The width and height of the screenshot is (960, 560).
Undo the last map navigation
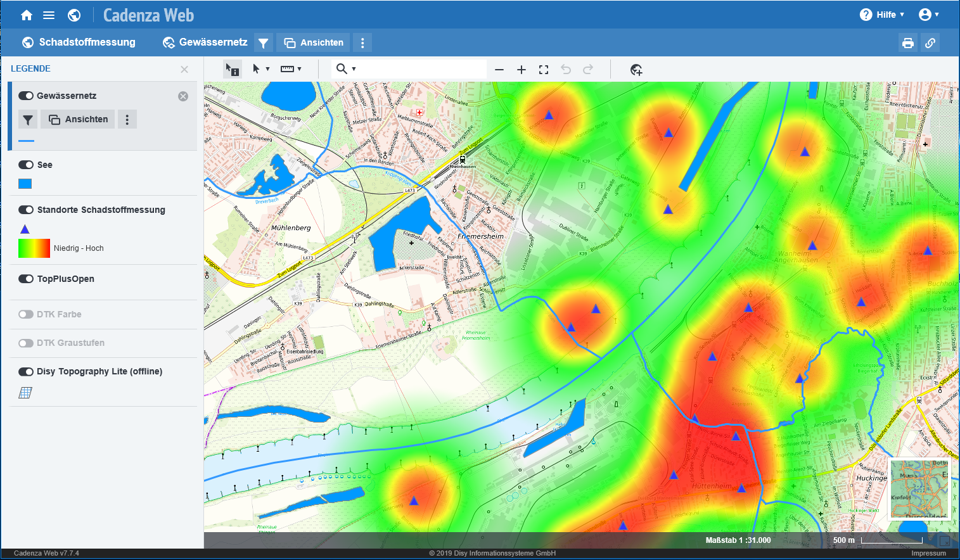coord(566,70)
